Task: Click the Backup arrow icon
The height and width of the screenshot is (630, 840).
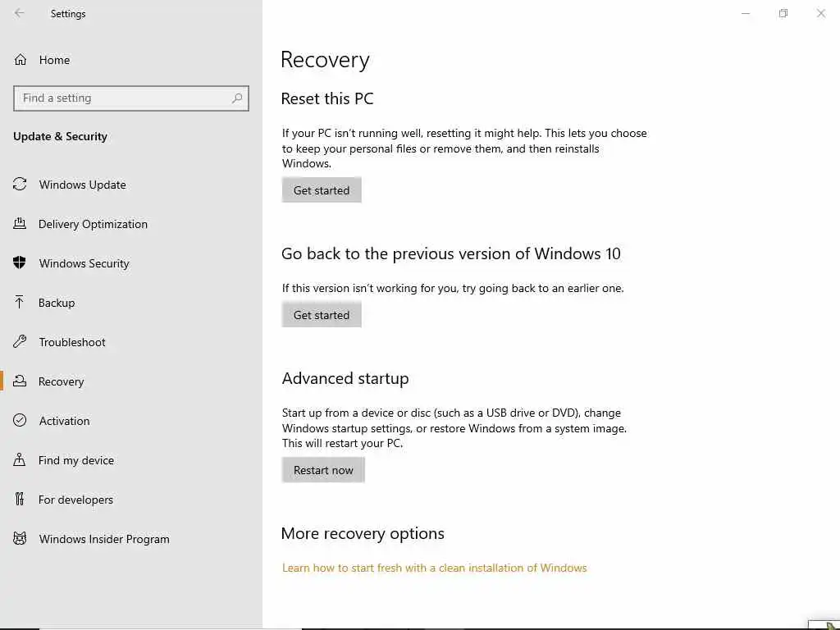Action: (21, 303)
